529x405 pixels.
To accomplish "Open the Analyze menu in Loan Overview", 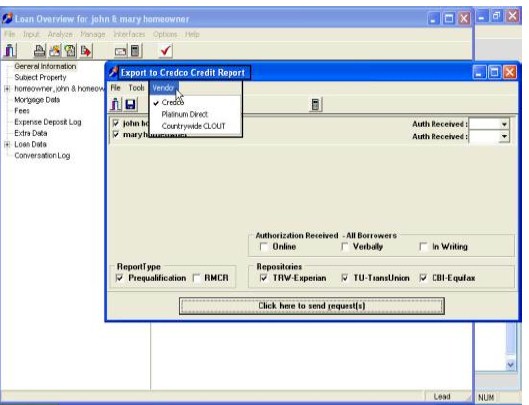I will click(60, 34).
